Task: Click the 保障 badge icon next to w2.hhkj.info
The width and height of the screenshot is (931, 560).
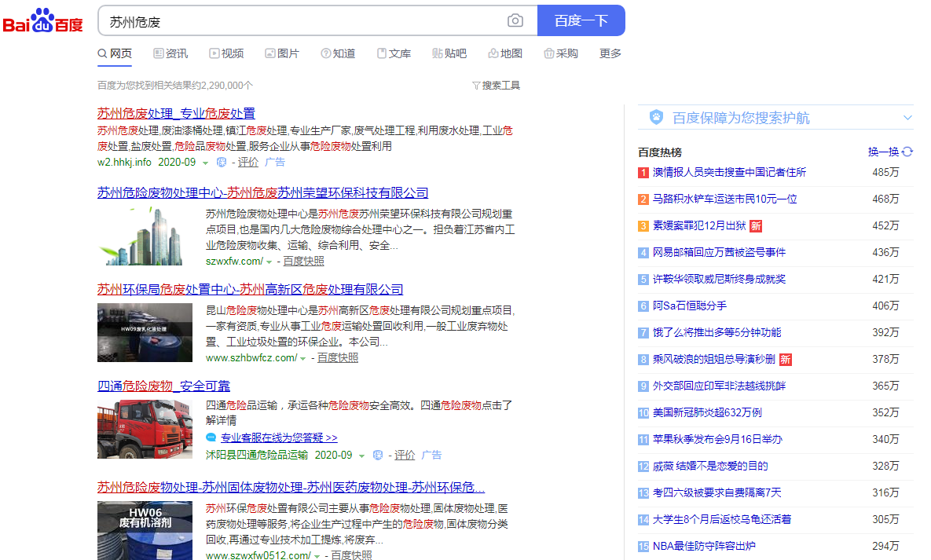Action: pos(222,163)
